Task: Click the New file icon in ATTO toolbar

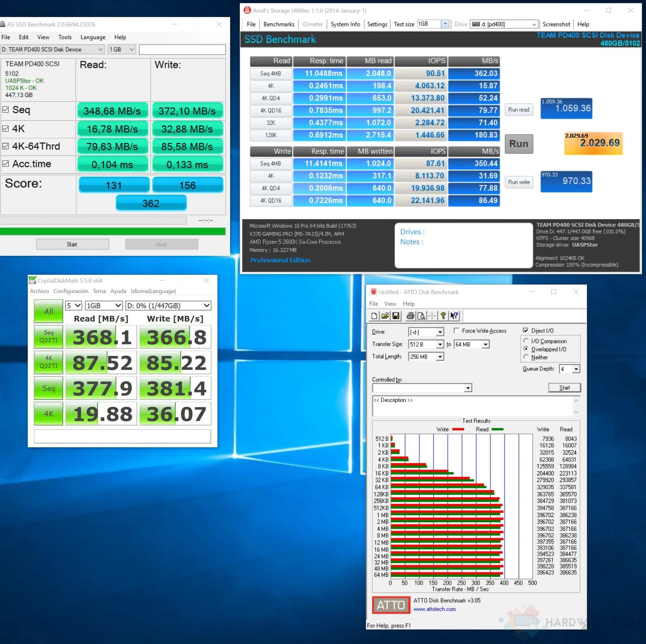Action: pos(374,316)
